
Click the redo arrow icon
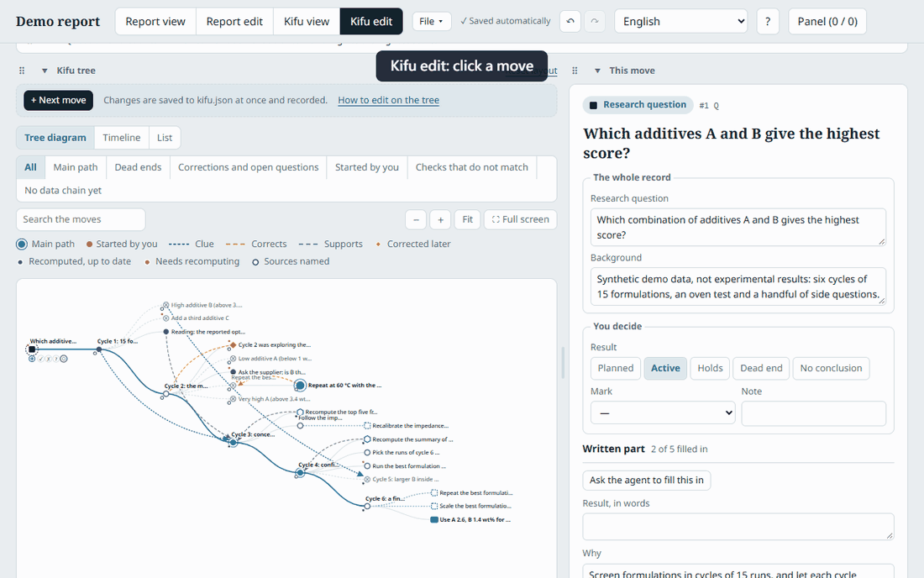coord(595,21)
